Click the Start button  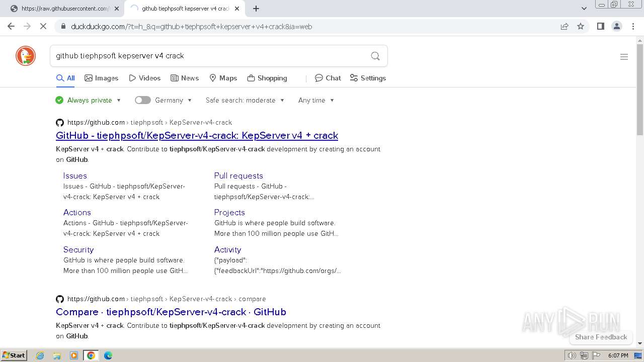(x=14, y=355)
